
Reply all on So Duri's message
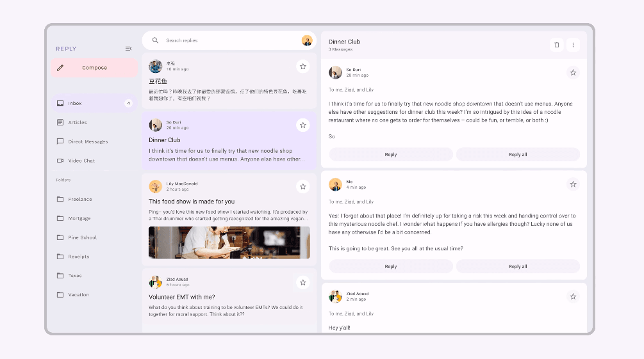coord(518,155)
